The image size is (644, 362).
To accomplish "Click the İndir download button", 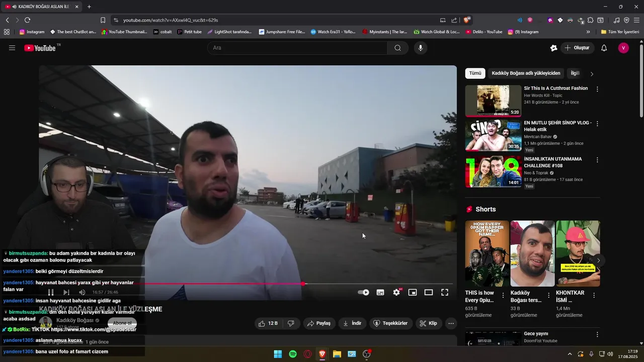I will pyautogui.click(x=352, y=323).
